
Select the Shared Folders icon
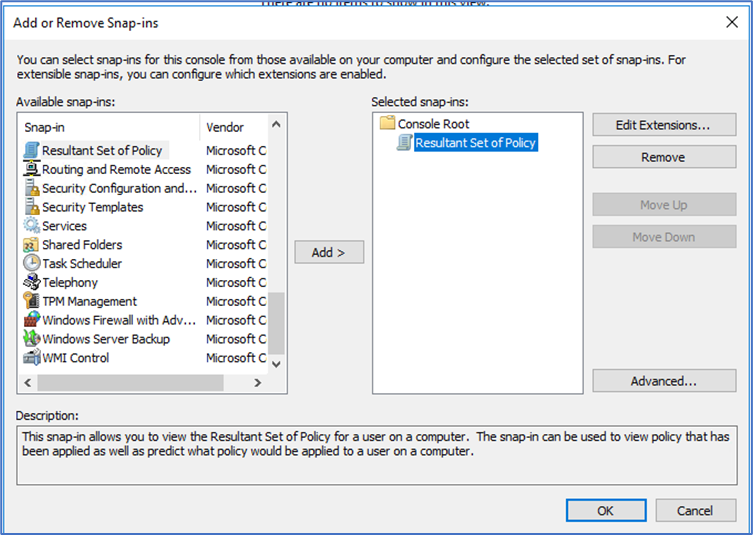click(31, 245)
